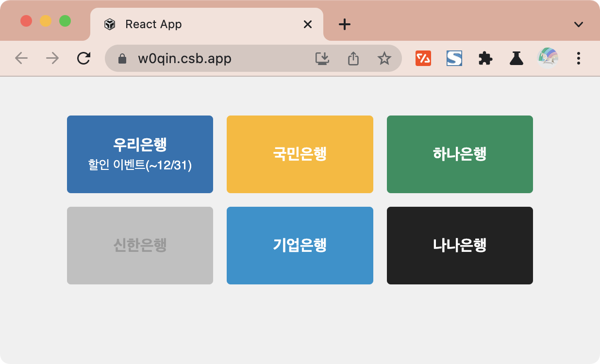Image resolution: width=600 pixels, height=364 pixels.
Task: Open the orange-red extension icon
Action: click(x=423, y=59)
